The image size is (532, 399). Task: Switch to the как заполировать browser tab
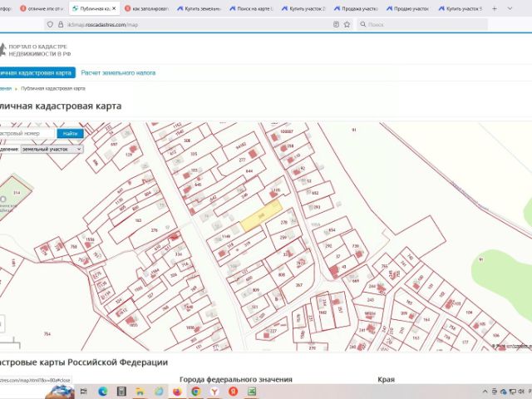tap(146, 8)
